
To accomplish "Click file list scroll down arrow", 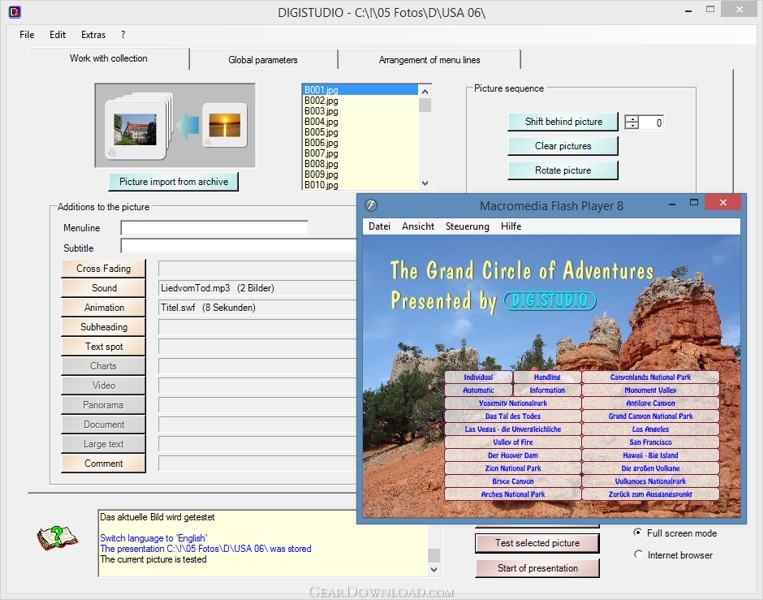I will point(425,183).
